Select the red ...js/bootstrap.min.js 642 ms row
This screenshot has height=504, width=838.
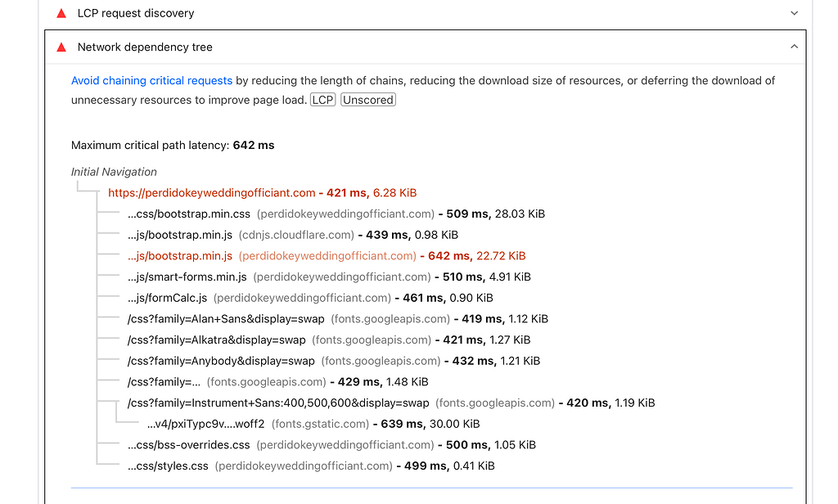(327, 256)
